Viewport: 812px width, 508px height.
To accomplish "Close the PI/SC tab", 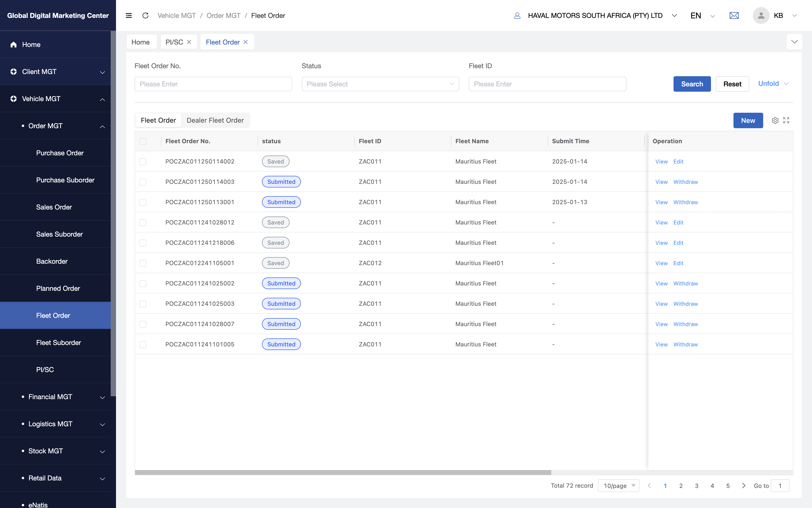I will (189, 42).
